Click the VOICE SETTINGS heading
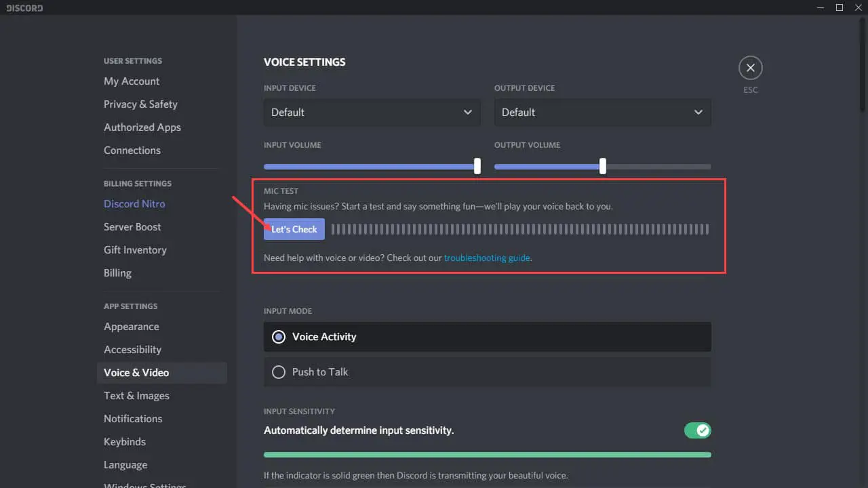Image resolution: width=868 pixels, height=488 pixels. 304,62
